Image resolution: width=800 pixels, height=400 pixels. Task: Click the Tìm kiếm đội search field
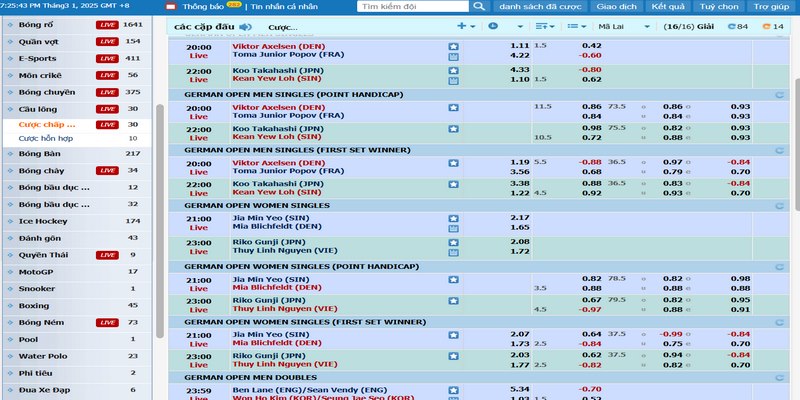[415, 7]
